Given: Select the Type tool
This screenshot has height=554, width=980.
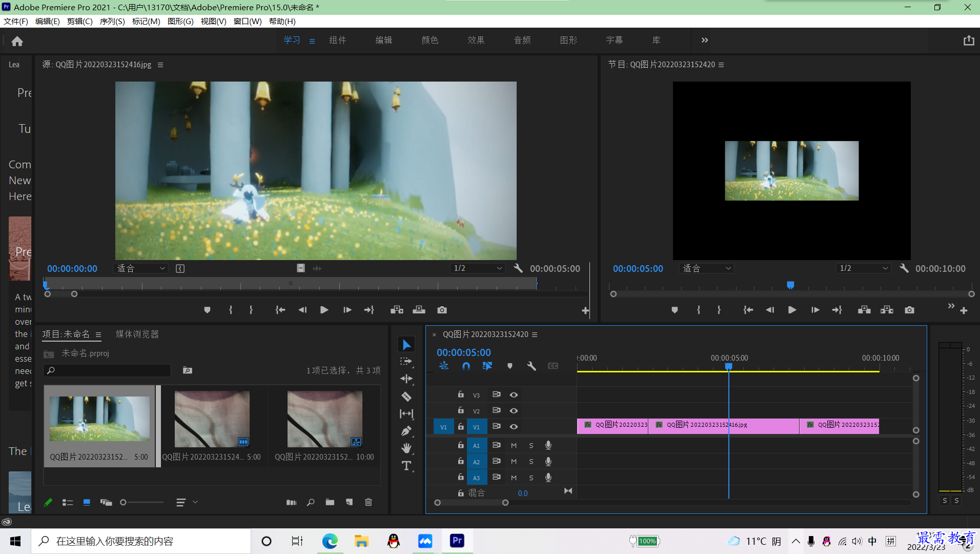Looking at the screenshot, I should (x=406, y=466).
